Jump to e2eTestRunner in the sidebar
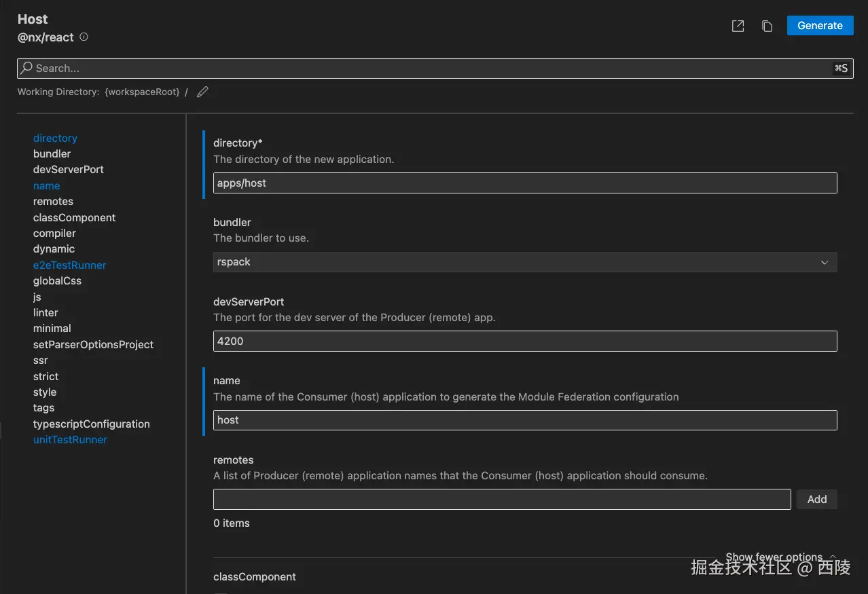The width and height of the screenshot is (868, 594). point(70,265)
